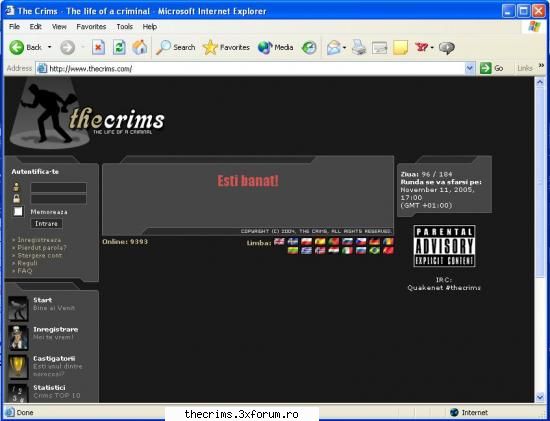Select the Italian flag language
This screenshot has width=550, height=421.
point(347,250)
